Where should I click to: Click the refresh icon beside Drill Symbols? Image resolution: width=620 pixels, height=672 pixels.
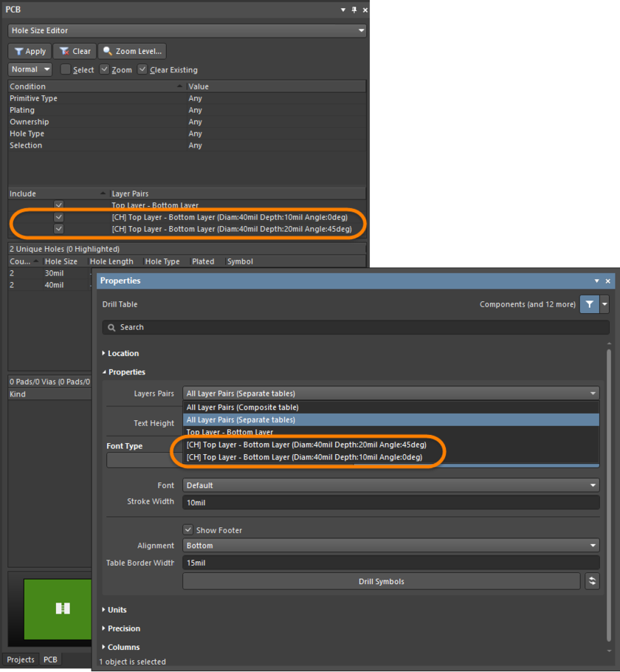592,581
